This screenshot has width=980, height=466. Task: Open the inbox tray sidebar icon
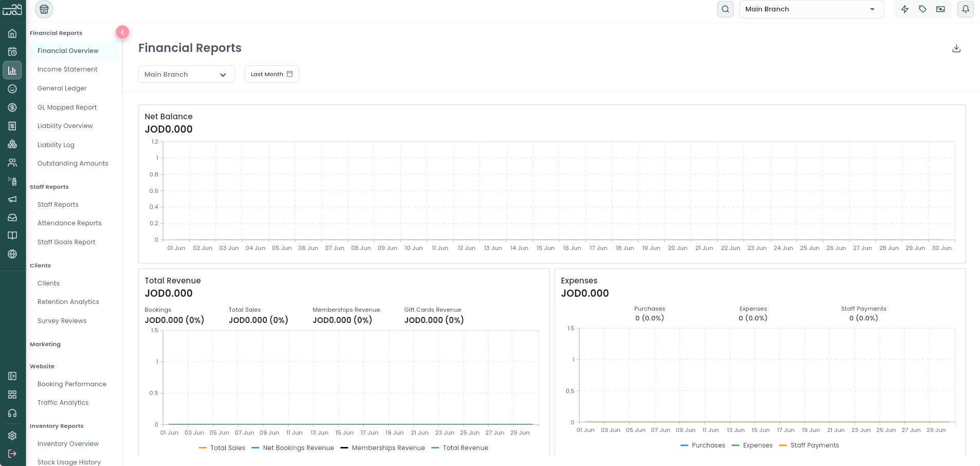click(x=12, y=218)
